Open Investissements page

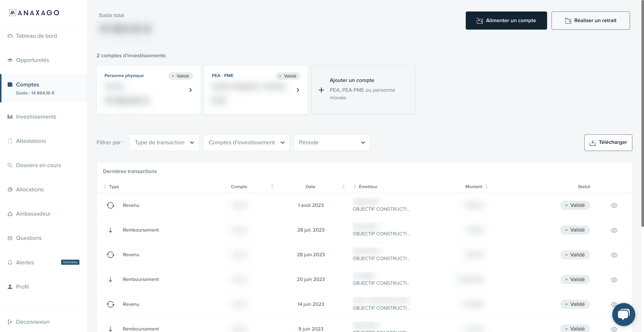[36, 117]
